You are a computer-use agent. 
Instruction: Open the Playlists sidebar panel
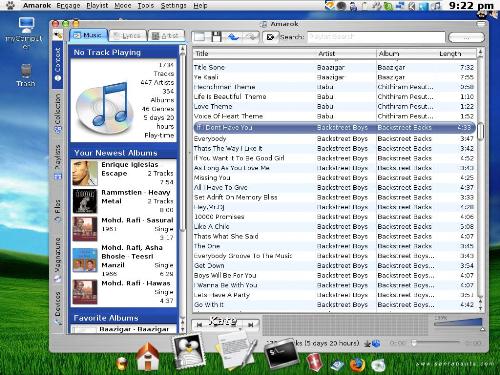coord(58,162)
